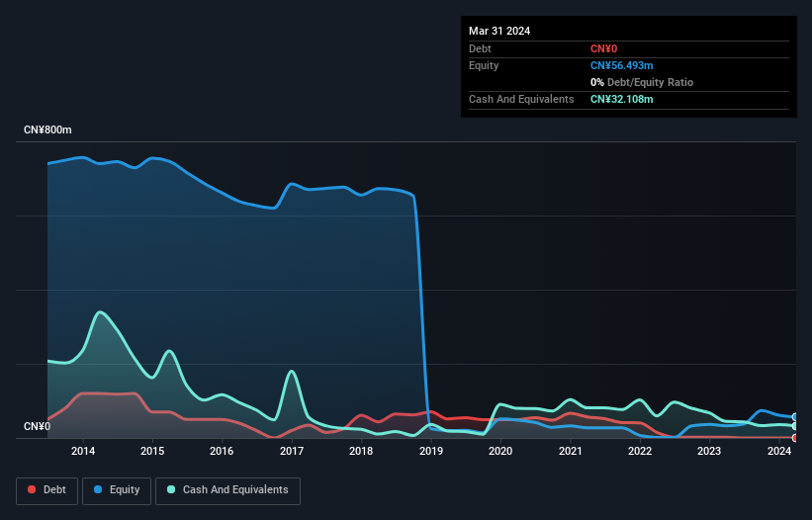The height and width of the screenshot is (520, 812).
Task: Click the Debt row label in tooltip
Action: click(480, 48)
